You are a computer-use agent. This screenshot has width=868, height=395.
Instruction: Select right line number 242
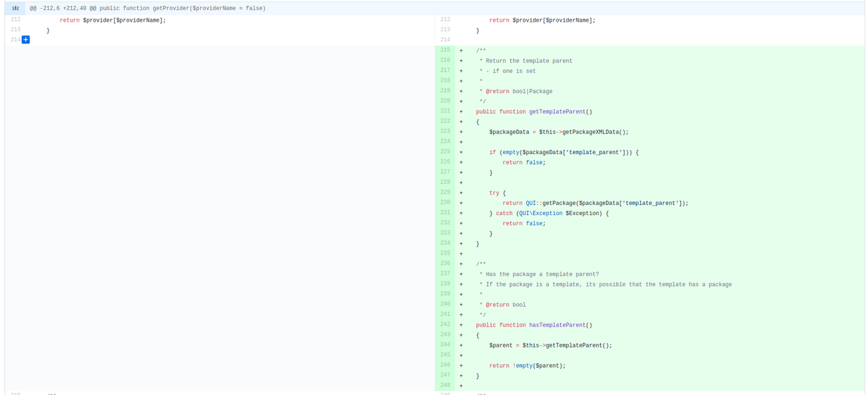point(445,325)
